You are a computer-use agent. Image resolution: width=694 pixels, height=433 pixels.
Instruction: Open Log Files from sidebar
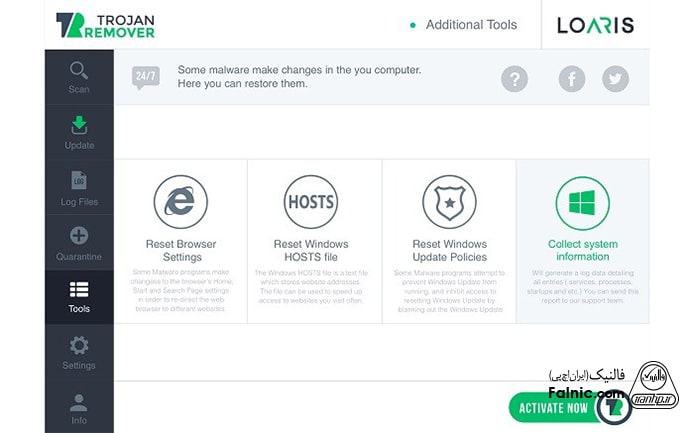pyautogui.click(x=79, y=187)
